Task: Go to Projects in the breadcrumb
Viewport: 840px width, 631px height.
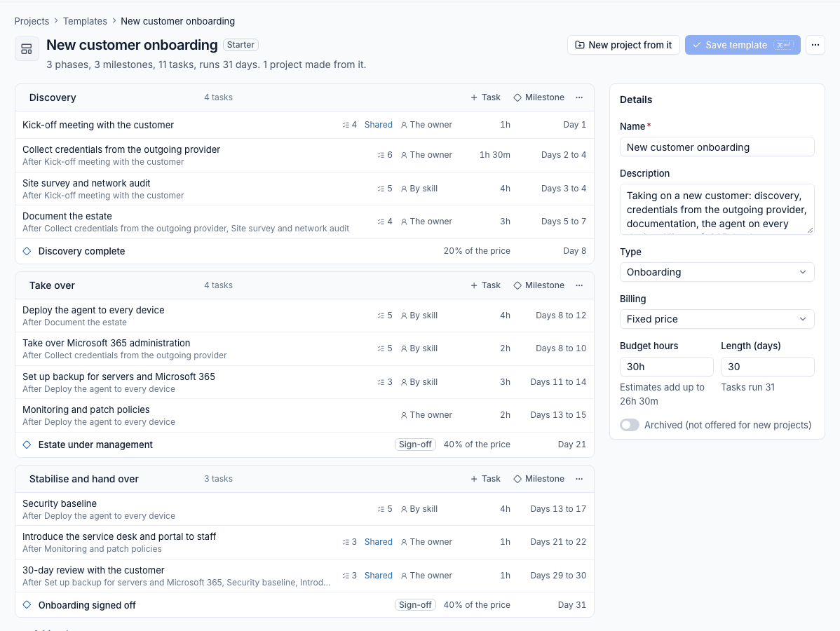Action: click(x=32, y=21)
